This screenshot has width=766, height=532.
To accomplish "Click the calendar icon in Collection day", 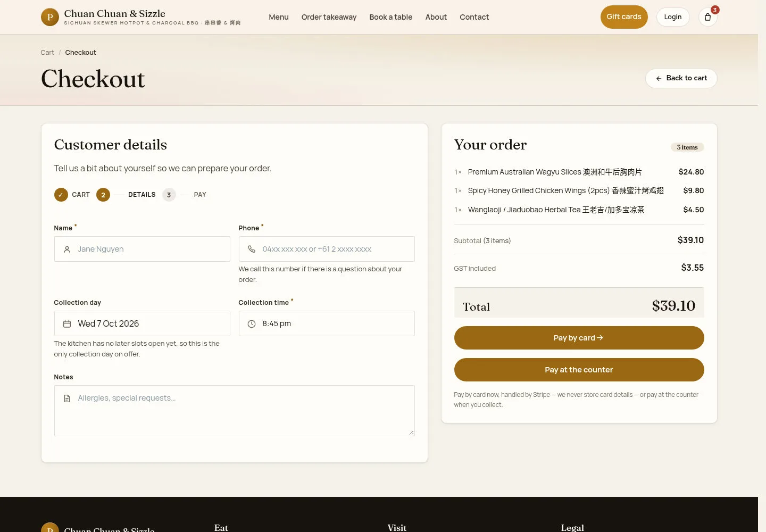I will pos(67,323).
